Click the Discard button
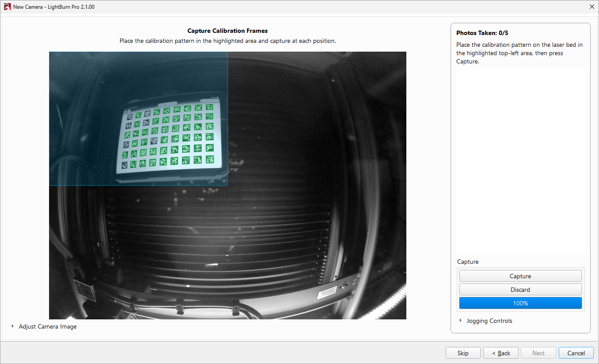Screen dimensions: 599x364 point(520,290)
